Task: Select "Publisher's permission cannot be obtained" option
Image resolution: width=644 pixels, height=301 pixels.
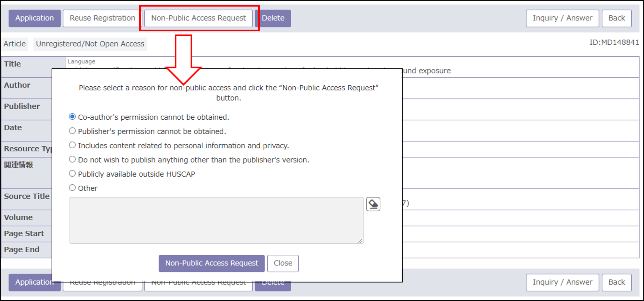Action: 72,131
